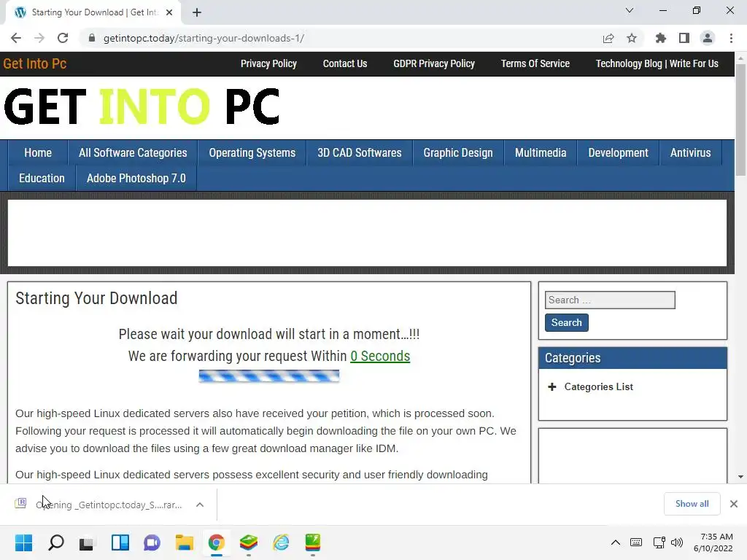Bookmark this page with the star icon

[632, 38]
